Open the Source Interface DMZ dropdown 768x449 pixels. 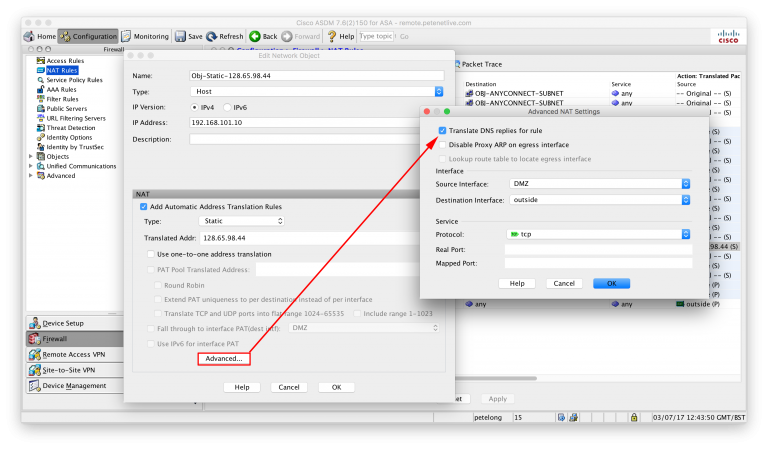tap(600, 184)
